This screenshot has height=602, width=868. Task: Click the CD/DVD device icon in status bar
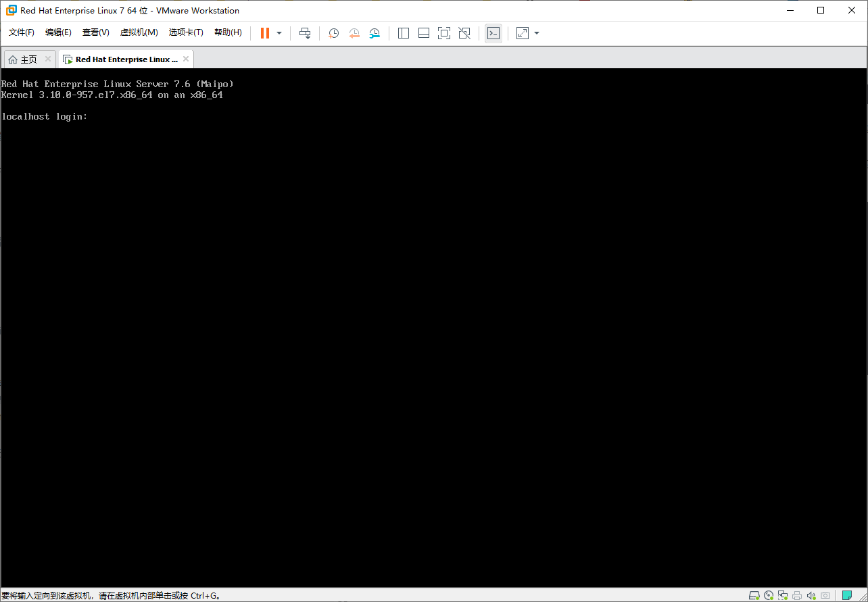point(769,595)
